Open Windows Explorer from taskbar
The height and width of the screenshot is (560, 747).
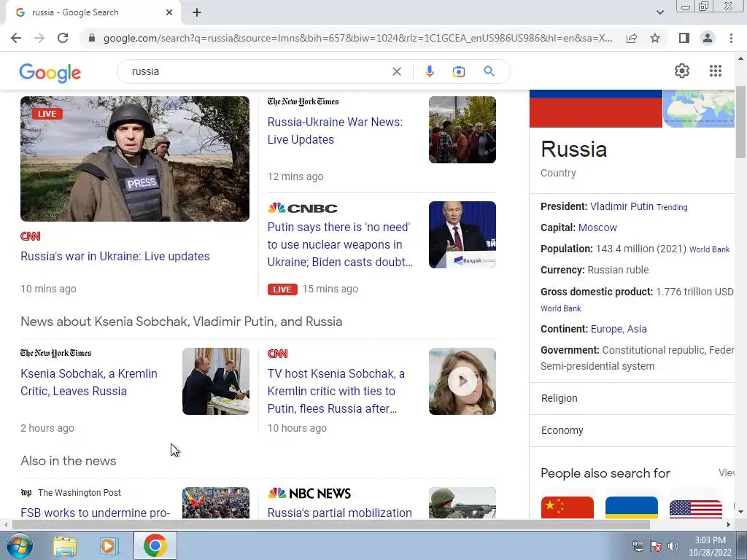(x=65, y=546)
